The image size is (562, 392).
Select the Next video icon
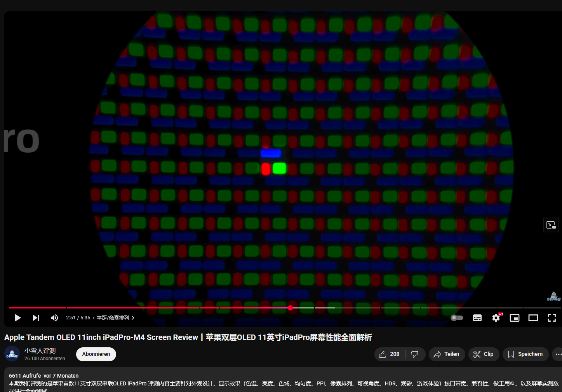[x=36, y=317]
